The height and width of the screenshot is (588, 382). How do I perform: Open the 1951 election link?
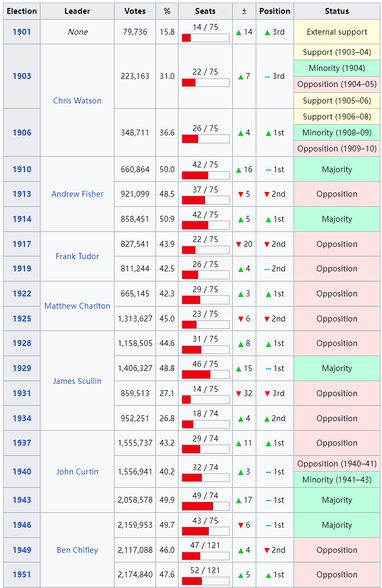click(x=22, y=575)
